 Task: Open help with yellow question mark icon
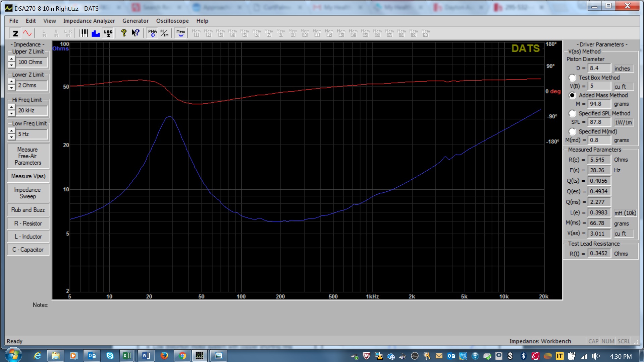[124, 33]
